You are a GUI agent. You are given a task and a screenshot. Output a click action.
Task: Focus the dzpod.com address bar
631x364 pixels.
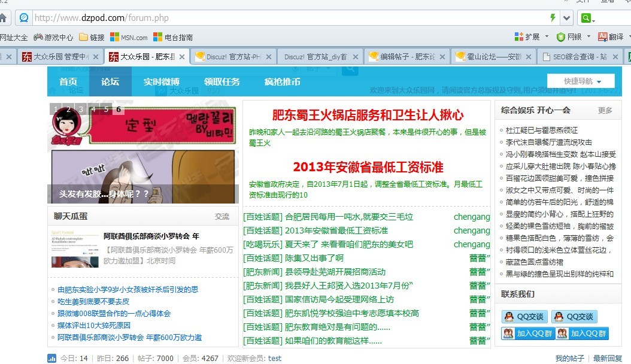290,18
